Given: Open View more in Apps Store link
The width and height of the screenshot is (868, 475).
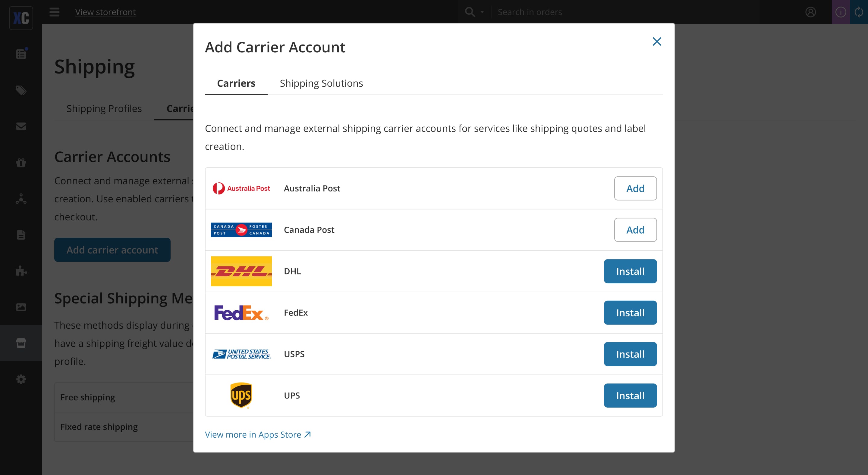Looking at the screenshot, I should click(x=258, y=434).
